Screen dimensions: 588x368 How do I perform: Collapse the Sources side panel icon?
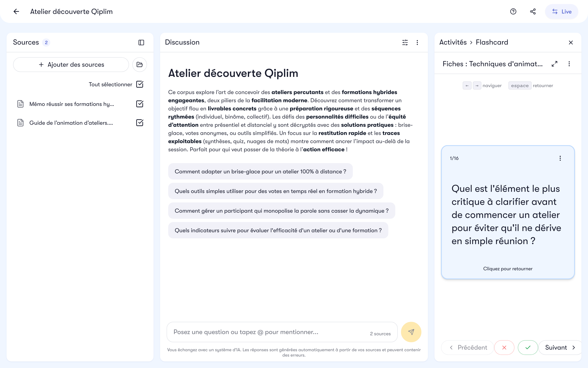click(141, 43)
